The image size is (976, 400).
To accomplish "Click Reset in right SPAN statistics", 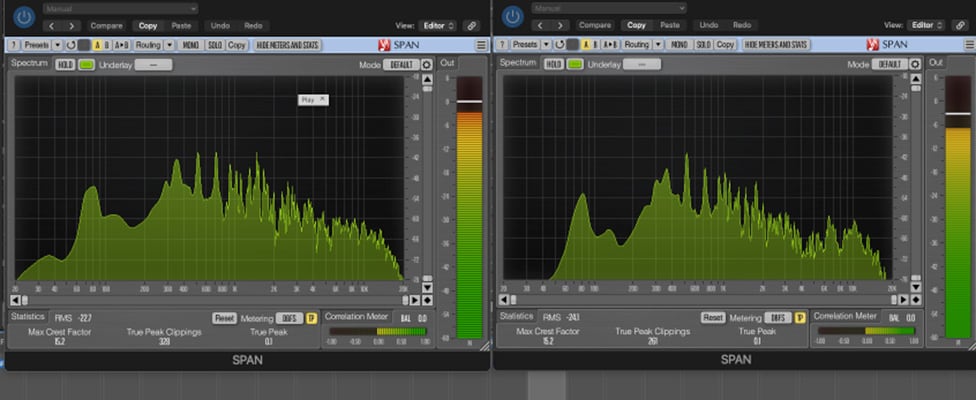I will point(713,319).
